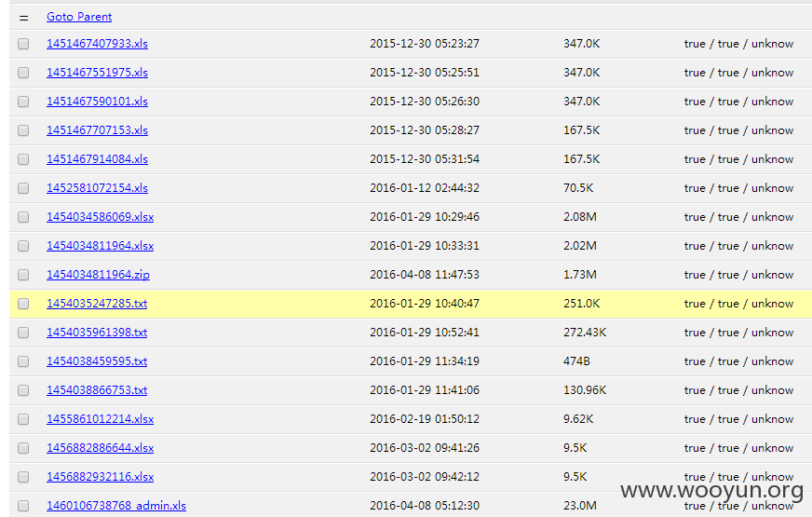Open file 1452581072154.xls

click(x=98, y=188)
